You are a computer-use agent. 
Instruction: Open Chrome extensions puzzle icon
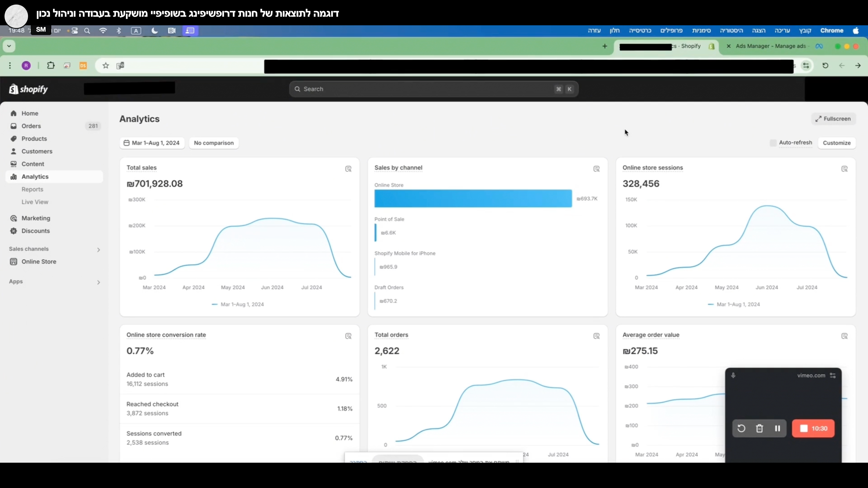click(x=51, y=66)
